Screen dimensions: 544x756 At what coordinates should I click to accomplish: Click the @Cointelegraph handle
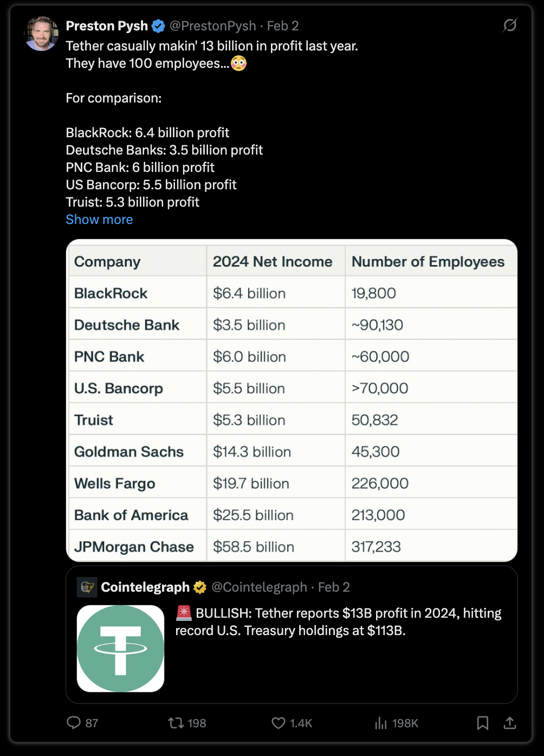[259, 587]
